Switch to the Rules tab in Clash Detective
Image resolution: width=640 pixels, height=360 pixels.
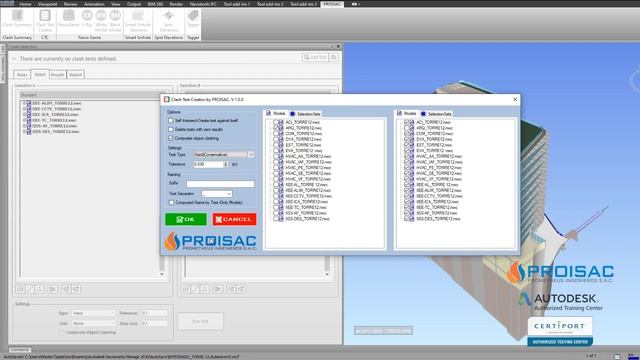[x=22, y=75]
